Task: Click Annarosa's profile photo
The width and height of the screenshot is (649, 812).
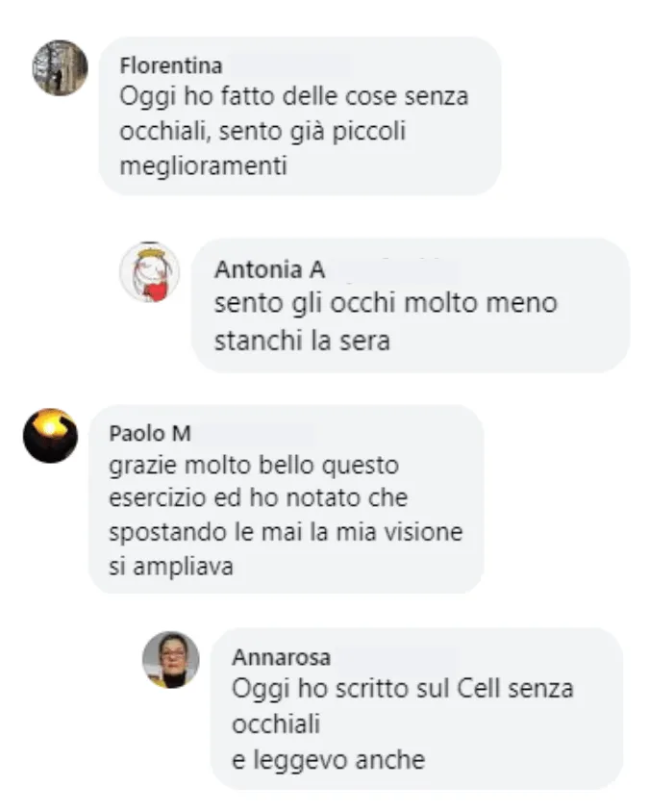Action: pos(171,660)
